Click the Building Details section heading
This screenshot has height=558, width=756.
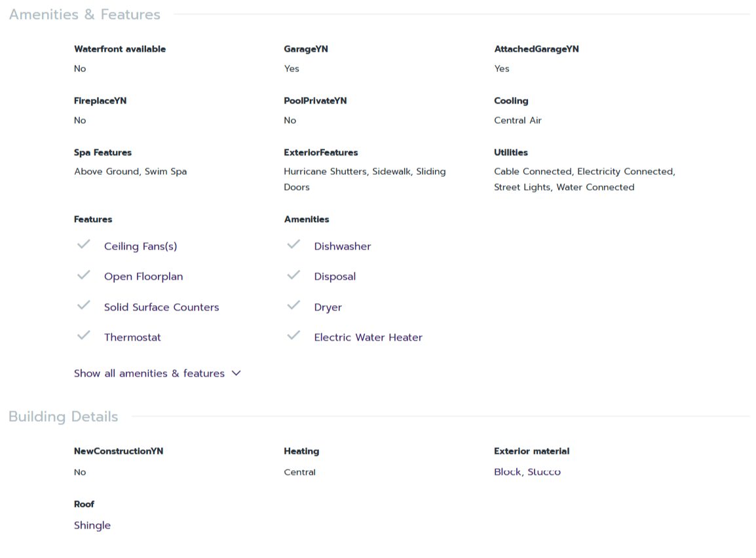tap(64, 417)
